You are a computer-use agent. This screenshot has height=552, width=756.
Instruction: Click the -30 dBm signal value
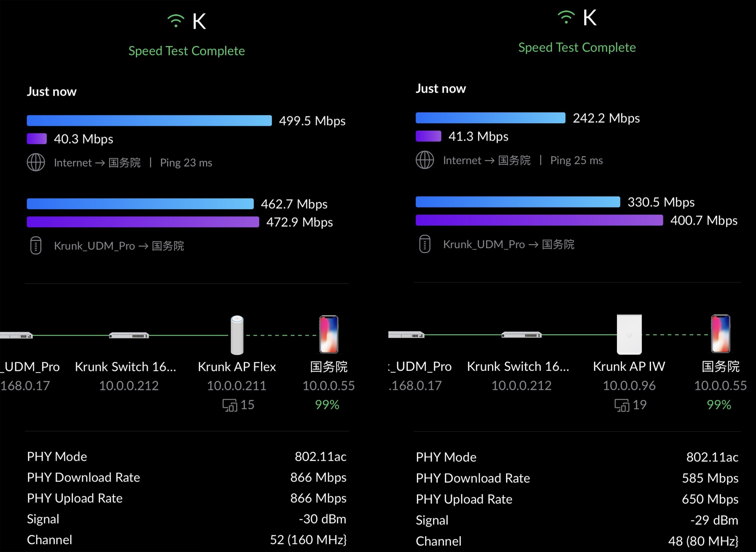coord(322,519)
